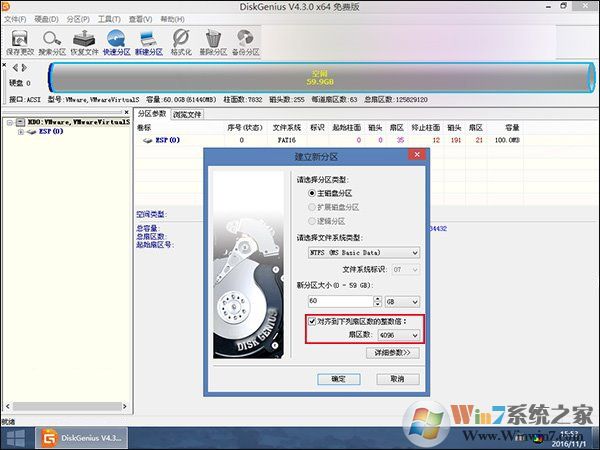
Task: Click FAT16 file system cell
Action: [x=287, y=140]
